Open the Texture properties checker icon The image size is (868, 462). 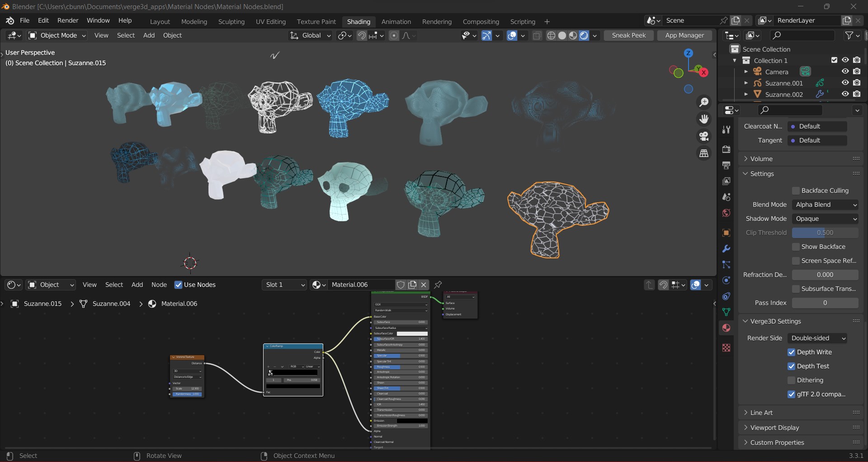726,348
